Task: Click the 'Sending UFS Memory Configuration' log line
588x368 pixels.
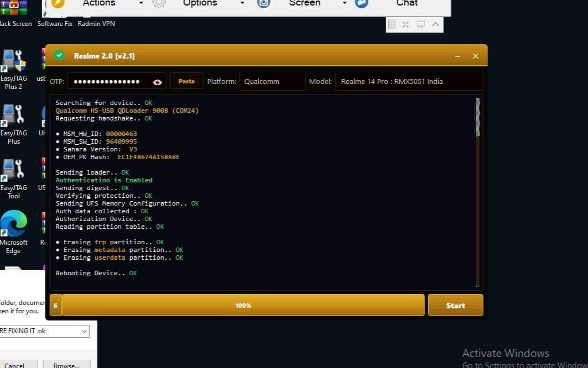Action: [x=127, y=203]
